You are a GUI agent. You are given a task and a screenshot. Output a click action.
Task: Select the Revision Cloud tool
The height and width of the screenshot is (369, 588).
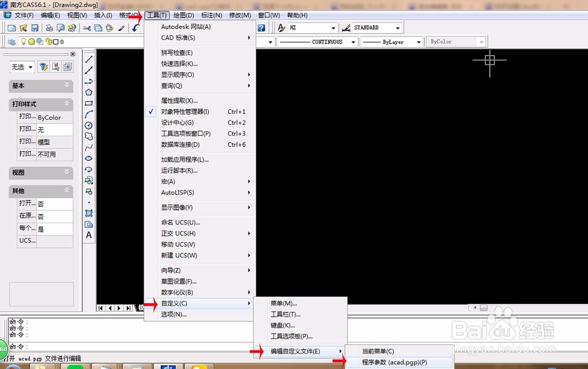coord(89,136)
